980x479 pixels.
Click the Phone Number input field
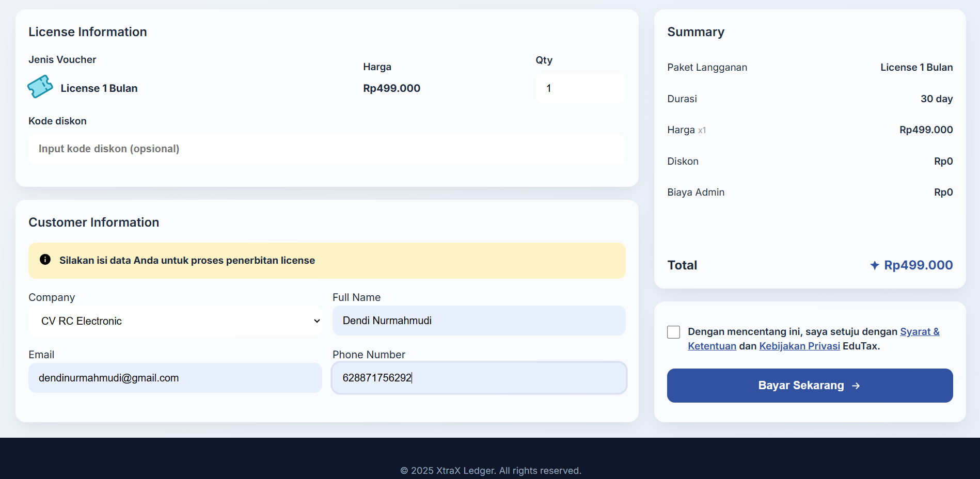(x=479, y=378)
